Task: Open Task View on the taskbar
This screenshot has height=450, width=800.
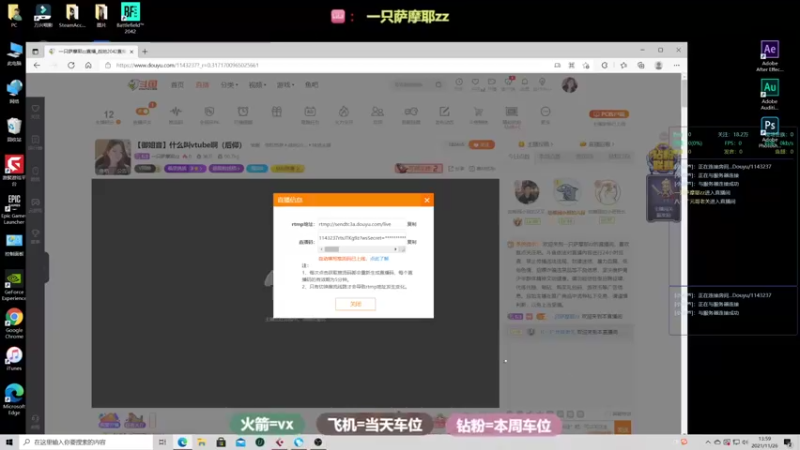Action: [x=162, y=442]
